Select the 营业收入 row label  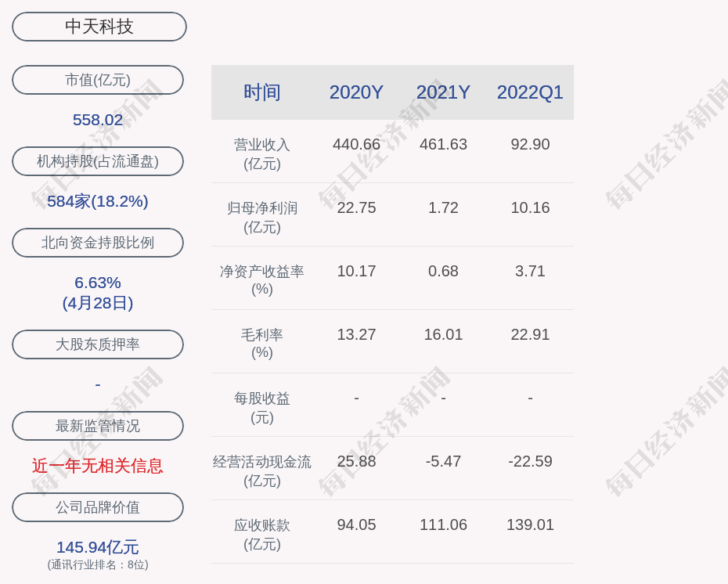(x=262, y=145)
